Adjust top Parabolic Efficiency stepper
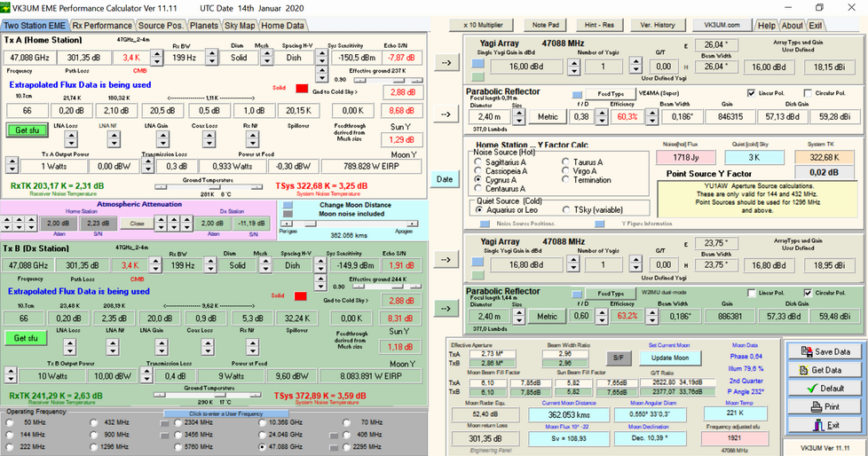 pos(652,117)
